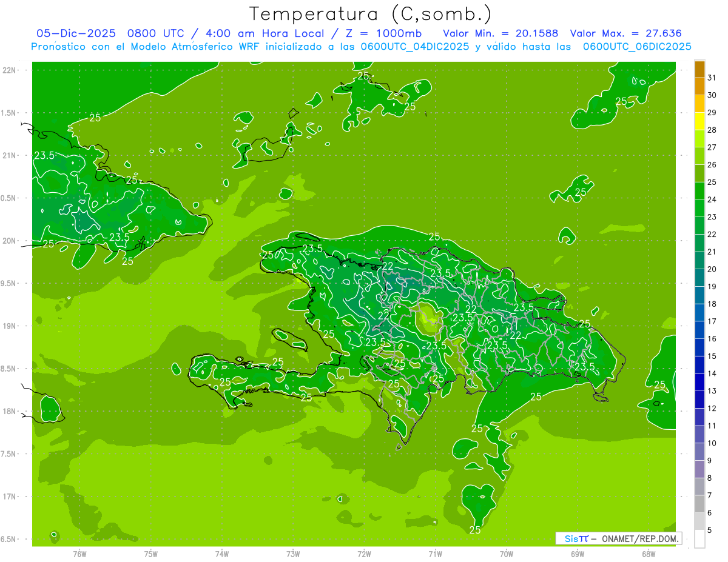728x562 pixels.
Task: Click the 'SisTT - ONAMET/REP.DOM.' credit box
Action: click(618, 538)
